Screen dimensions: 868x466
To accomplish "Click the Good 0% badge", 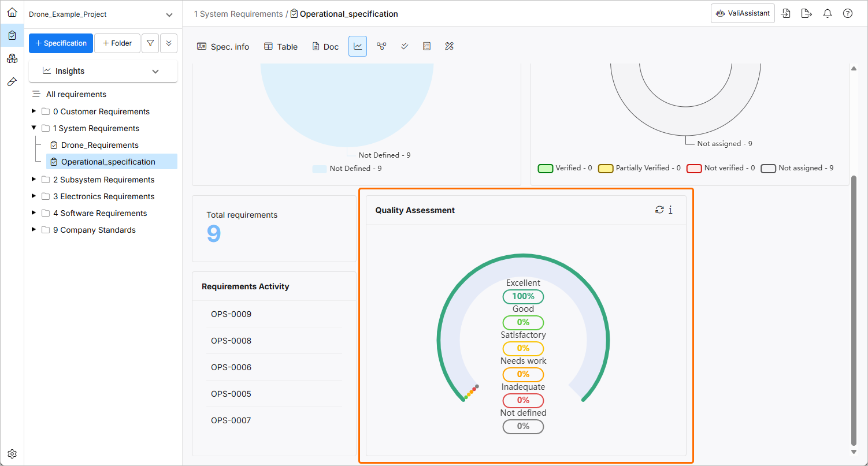I will click(x=523, y=322).
